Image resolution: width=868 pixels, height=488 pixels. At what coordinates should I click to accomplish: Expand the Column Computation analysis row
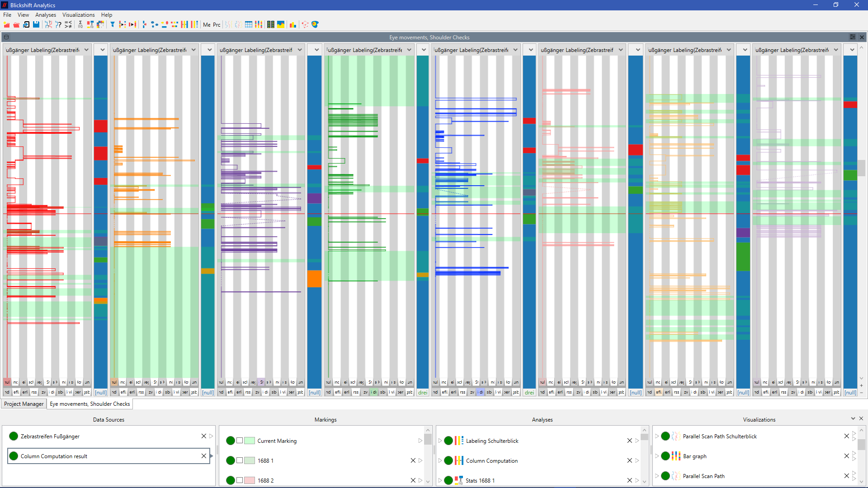pos(440,460)
